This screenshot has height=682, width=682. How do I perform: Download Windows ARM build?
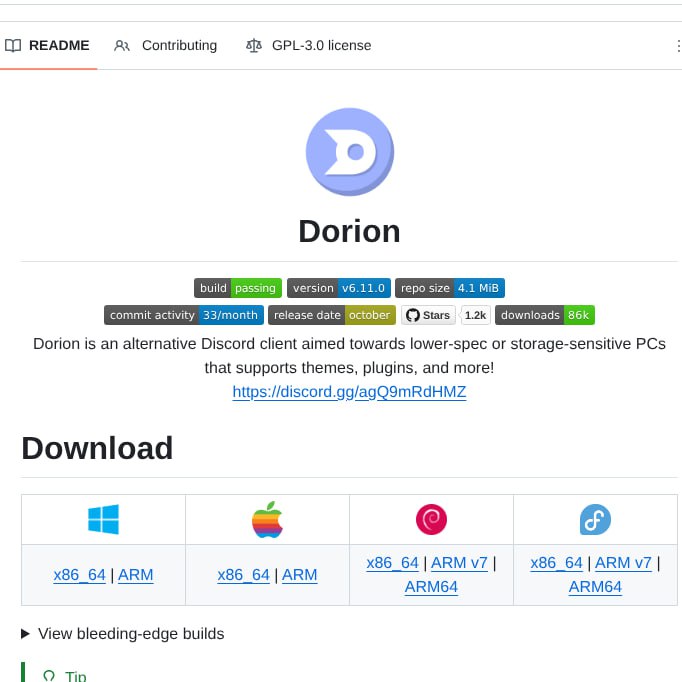(136, 575)
